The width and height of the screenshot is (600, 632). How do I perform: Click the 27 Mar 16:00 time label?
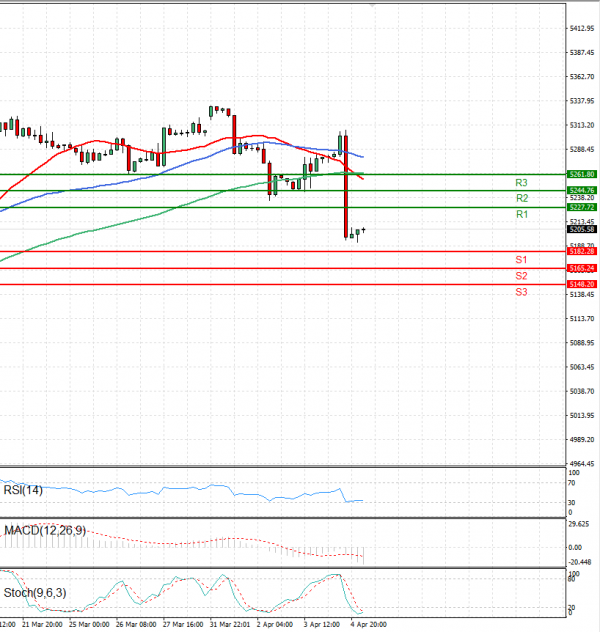pos(183,624)
